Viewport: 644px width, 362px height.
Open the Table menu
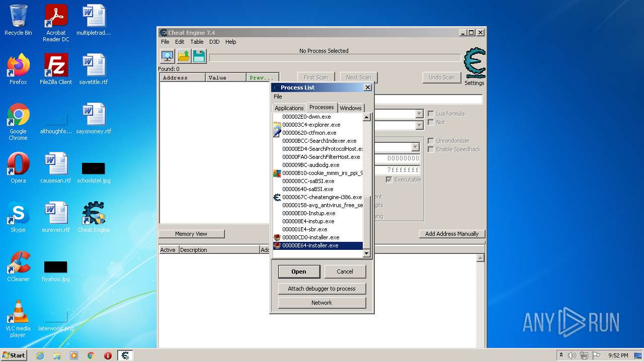coord(197,42)
